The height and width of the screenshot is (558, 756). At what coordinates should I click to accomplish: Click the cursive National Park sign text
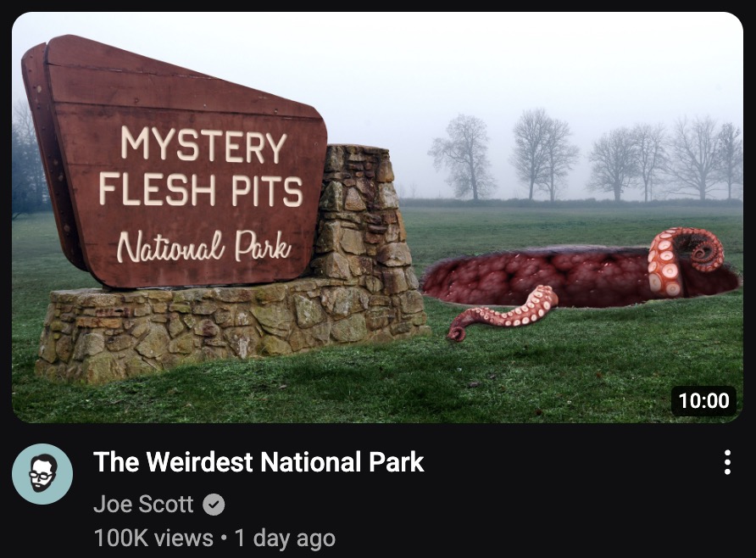(x=204, y=246)
